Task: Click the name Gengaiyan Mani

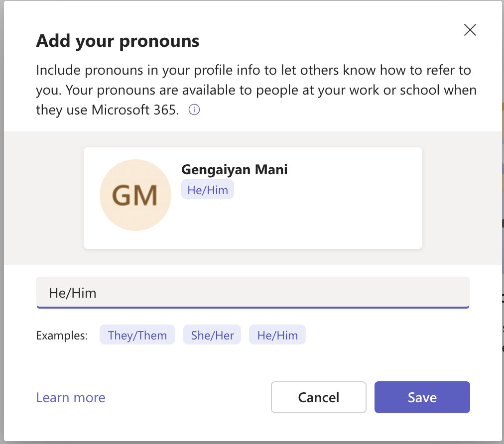Action: point(235,170)
